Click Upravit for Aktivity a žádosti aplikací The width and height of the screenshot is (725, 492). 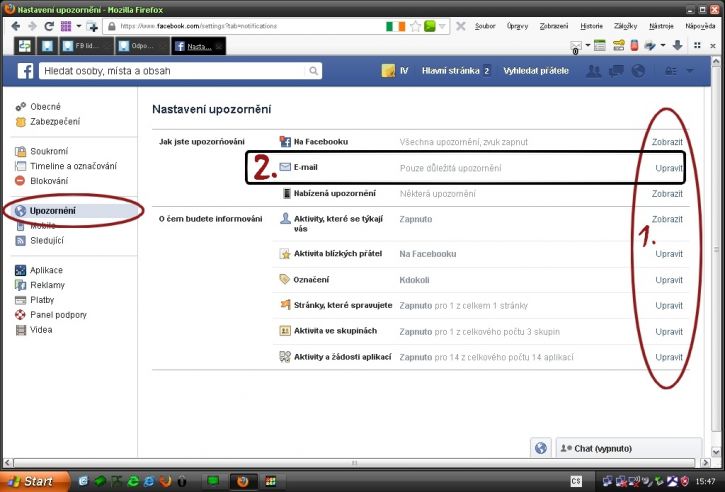tap(669, 357)
